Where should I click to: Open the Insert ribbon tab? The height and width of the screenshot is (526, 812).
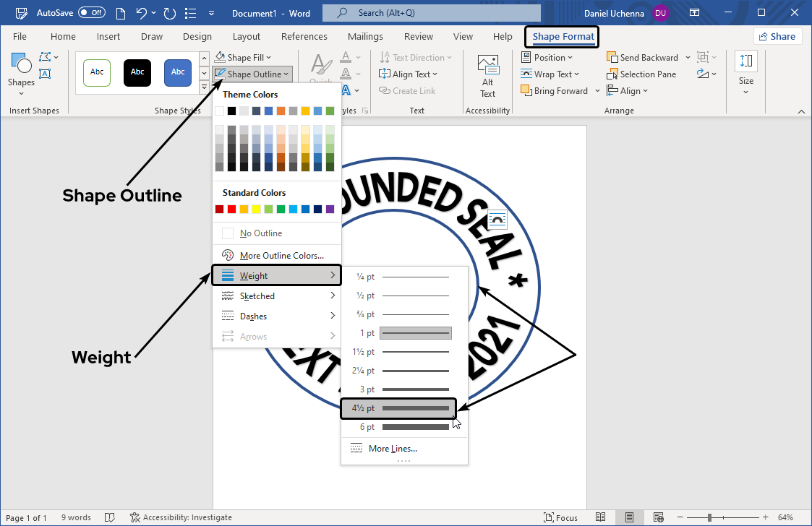(x=108, y=37)
